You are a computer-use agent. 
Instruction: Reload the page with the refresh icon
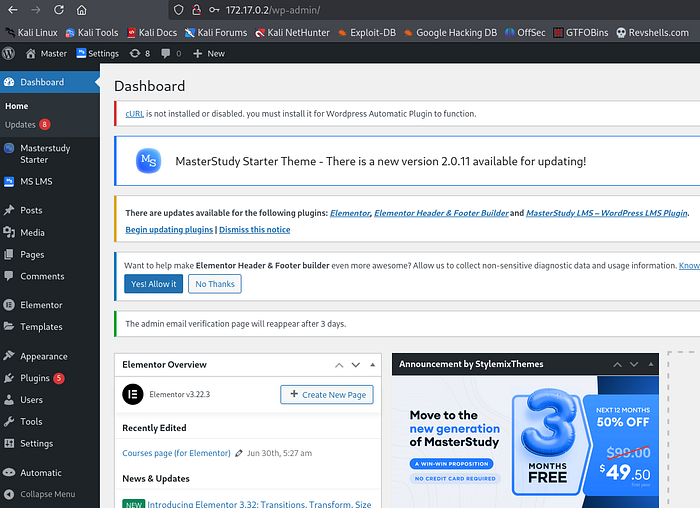click(x=58, y=10)
